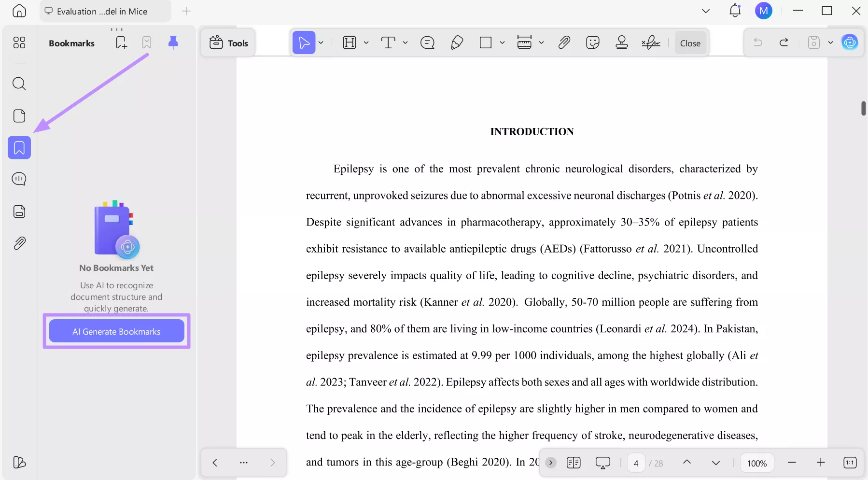Insert a Sticker annotation
Viewport: 868px width, 480px height.
(592, 42)
